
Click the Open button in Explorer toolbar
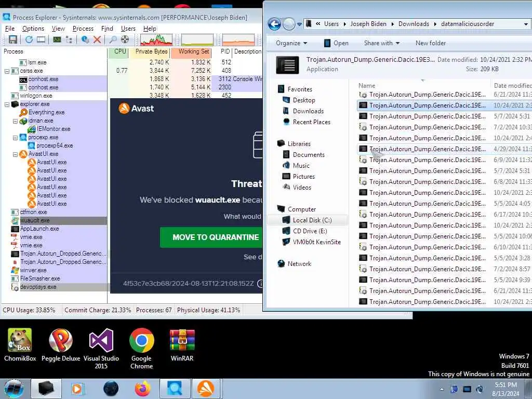(336, 43)
